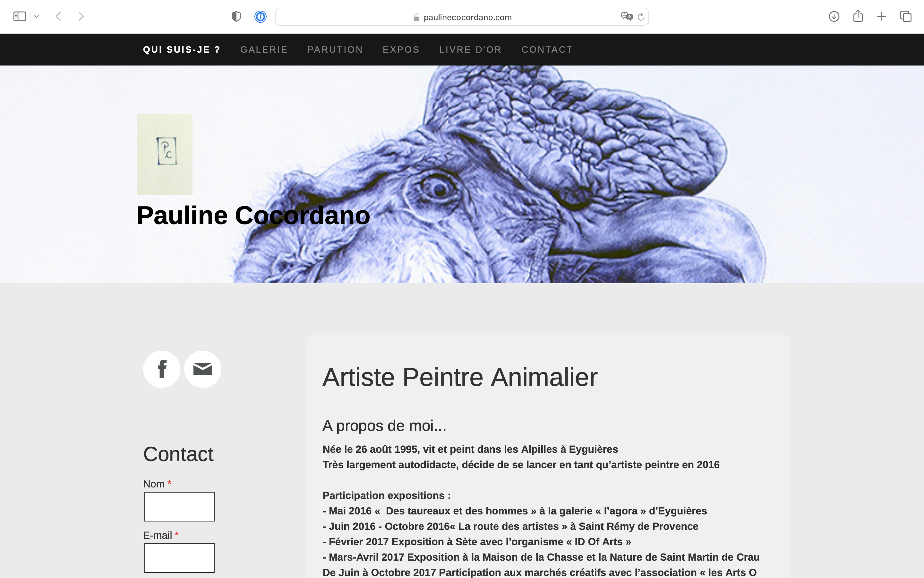This screenshot has width=924, height=578.
Task: Open a new tab
Action: [x=881, y=16]
